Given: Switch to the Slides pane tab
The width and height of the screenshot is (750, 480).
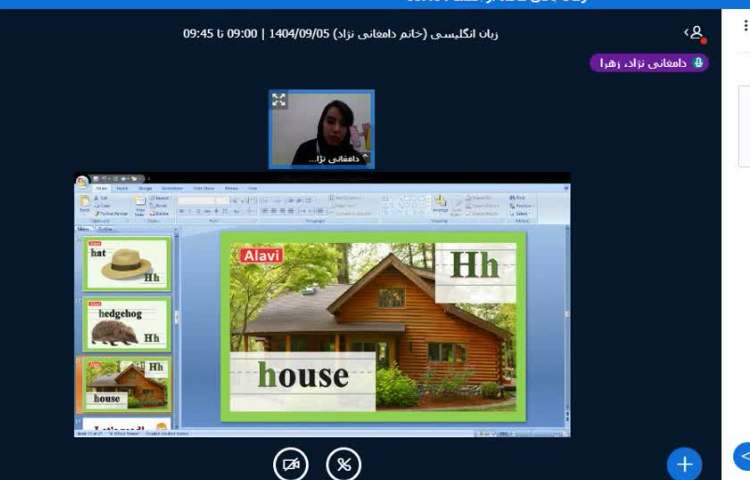Looking at the screenshot, I should point(84,229).
